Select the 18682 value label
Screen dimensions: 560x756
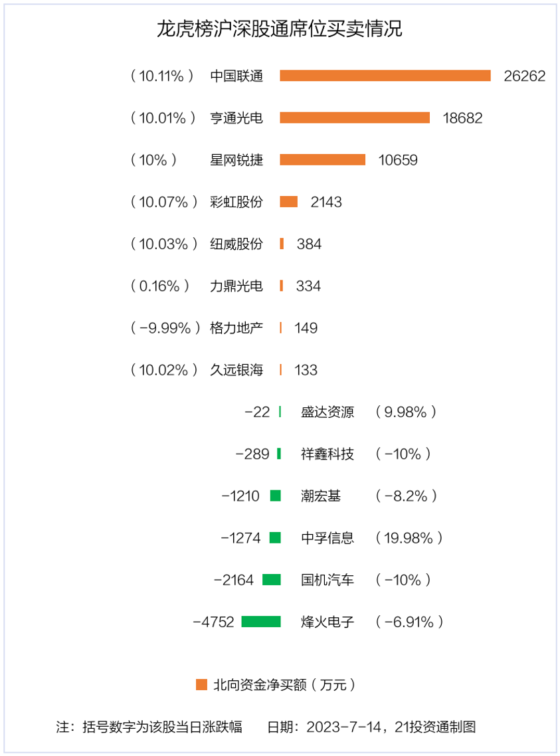(462, 118)
